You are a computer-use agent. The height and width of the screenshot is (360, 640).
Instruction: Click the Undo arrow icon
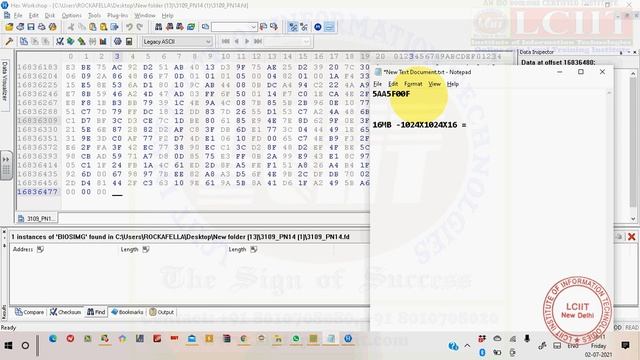point(129,27)
